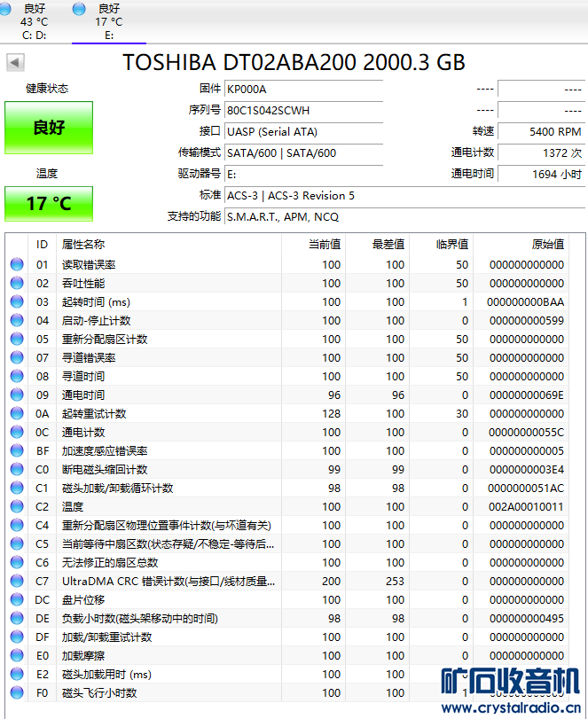Viewport: 588px width, 719px height.
Task: Click the 17 °C temperature button
Action: 49,204
